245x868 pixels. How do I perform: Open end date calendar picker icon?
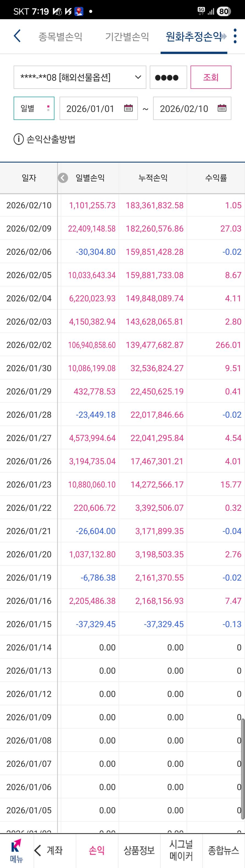[x=222, y=108]
